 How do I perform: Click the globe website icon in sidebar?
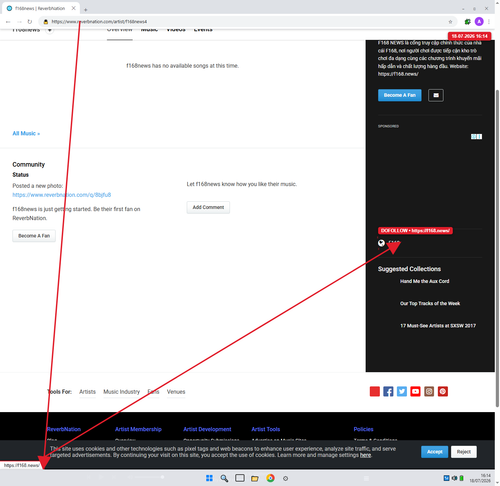381,243
